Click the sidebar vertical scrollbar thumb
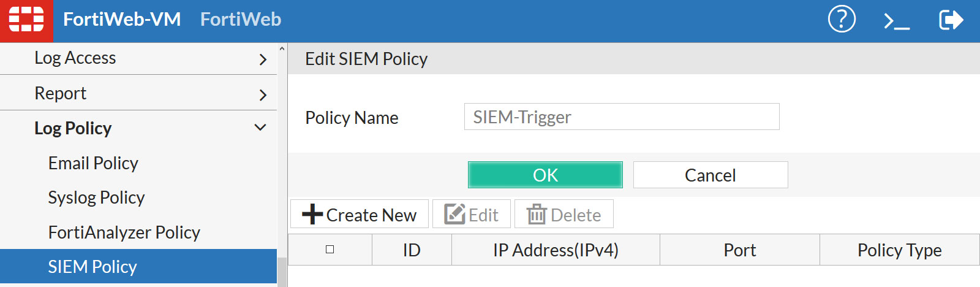The height and width of the screenshot is (287, 980). point(282,272)
